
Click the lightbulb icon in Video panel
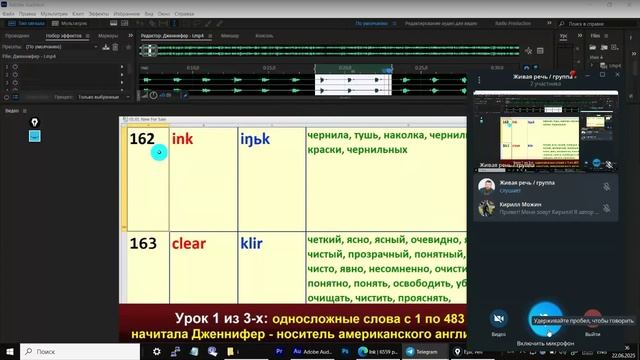[x=35, y=122]
